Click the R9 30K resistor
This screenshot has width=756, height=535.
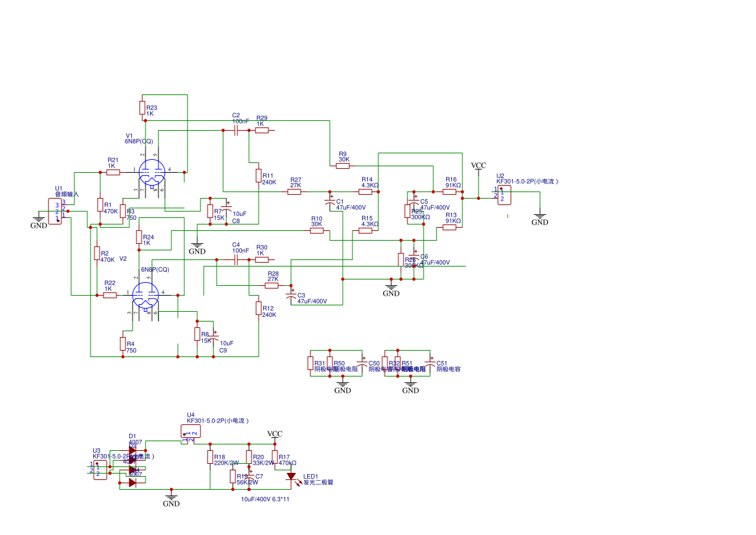click(x=343, y=166)
